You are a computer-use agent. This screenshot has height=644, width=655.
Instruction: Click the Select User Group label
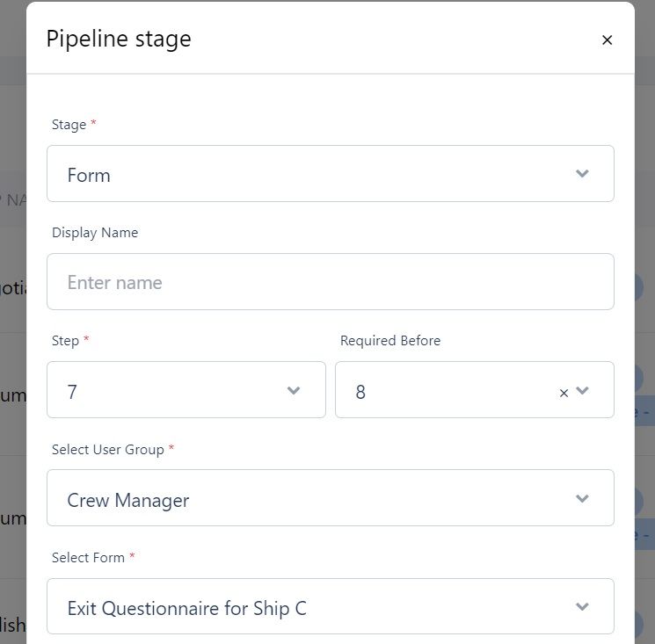[x=108, y=450]
